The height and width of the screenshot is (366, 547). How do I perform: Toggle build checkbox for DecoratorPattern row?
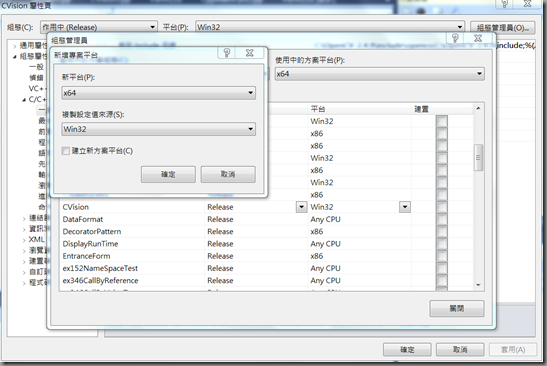tap(442, 232)
